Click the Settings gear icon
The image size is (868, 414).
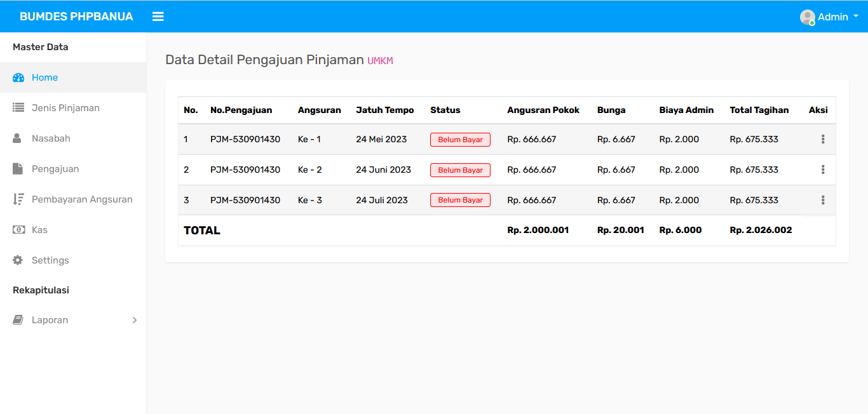(18, 260)
